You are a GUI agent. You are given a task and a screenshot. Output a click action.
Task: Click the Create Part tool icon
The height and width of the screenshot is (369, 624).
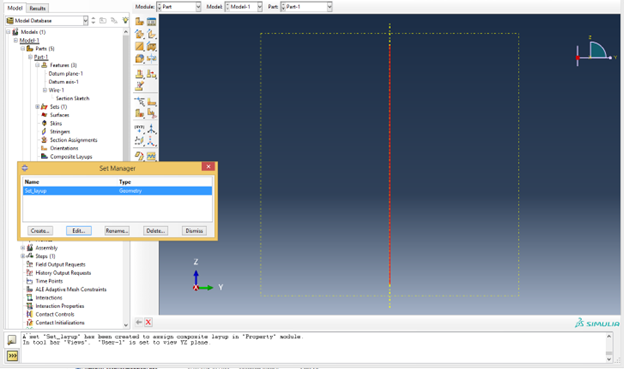(x=139, y=21)
